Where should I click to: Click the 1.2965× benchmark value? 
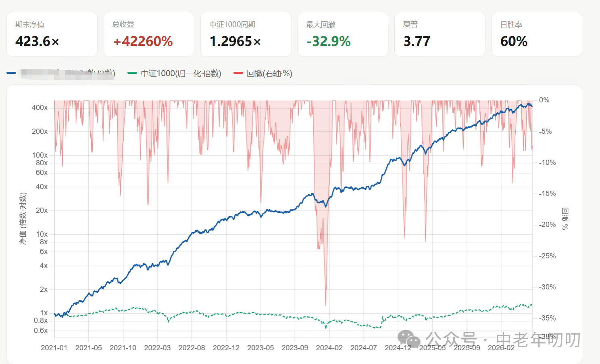click(x=235, y=41)
